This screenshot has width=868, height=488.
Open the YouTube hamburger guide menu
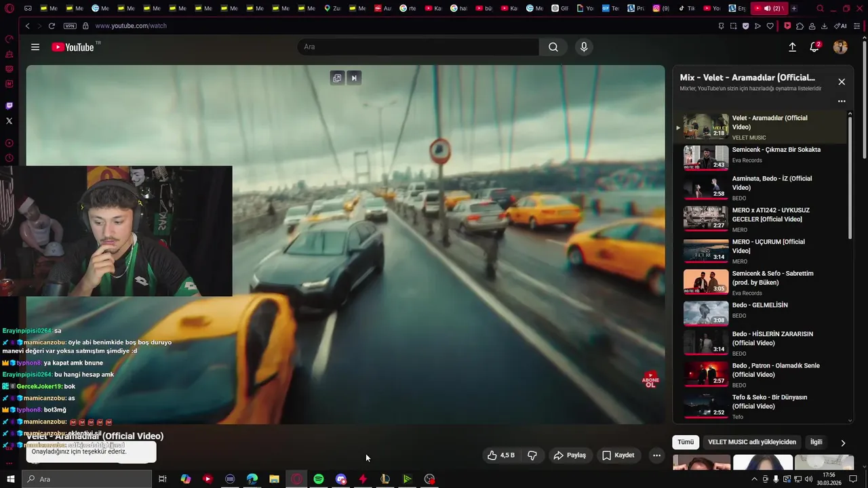35,47
